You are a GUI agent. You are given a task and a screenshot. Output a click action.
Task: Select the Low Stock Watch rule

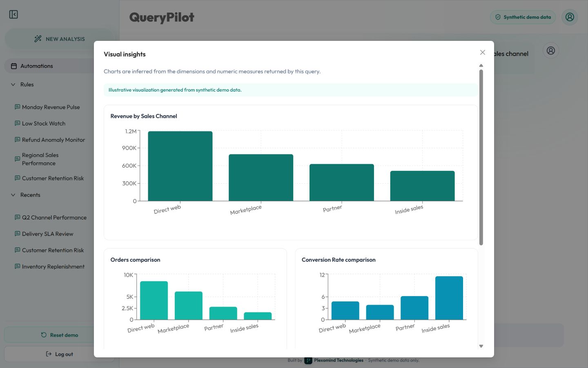[44, 123]
